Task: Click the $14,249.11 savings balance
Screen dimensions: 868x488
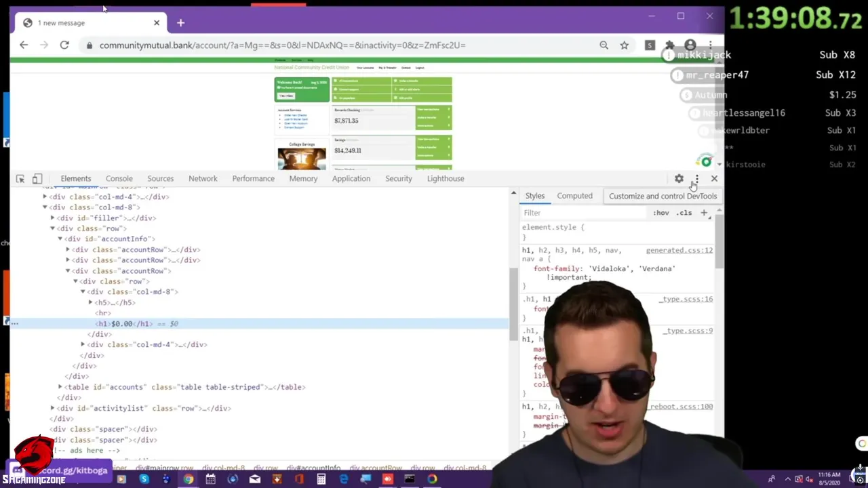Action: coord(348,150)
